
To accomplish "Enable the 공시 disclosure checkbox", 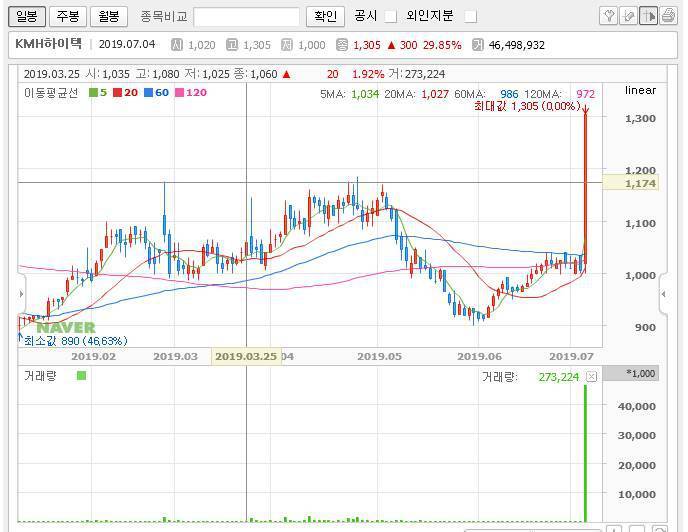I will coord(390,17).
